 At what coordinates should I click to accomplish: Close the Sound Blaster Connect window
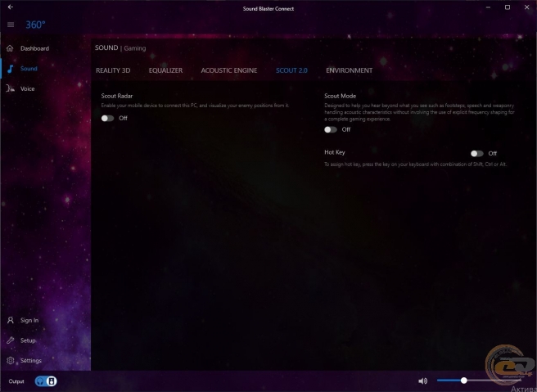click(526, 7)
